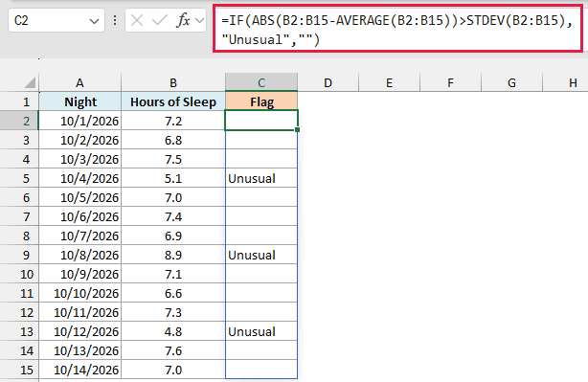Select cell with date 10/8/2026
The width and height of the screenshot is (588, 382).
pyautogui.click(x=79, y=255)
